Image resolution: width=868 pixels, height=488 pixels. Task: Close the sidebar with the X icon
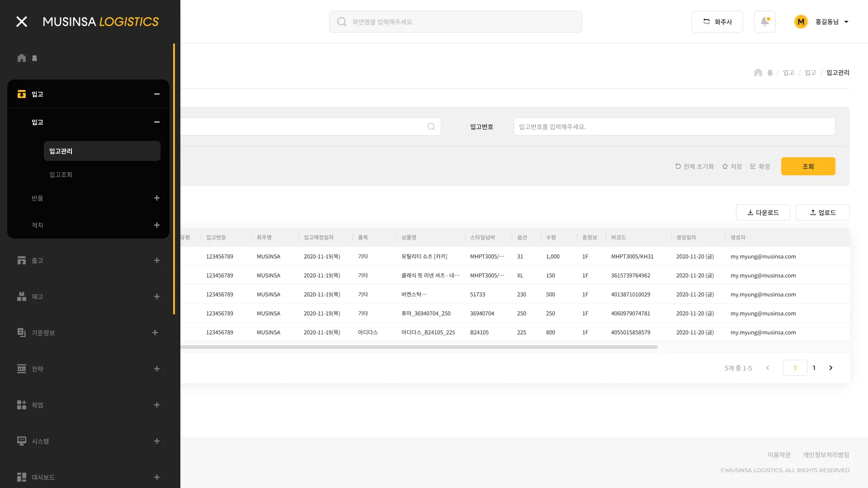22,22
